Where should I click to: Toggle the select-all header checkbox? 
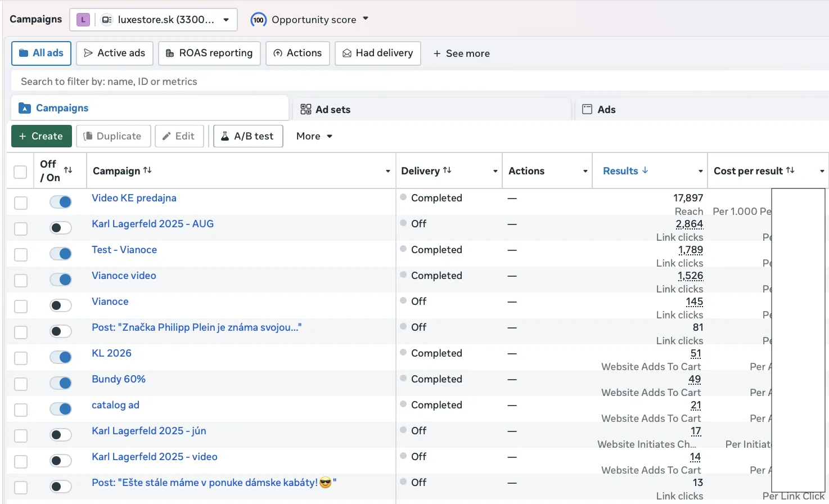(x=20, y=172)
